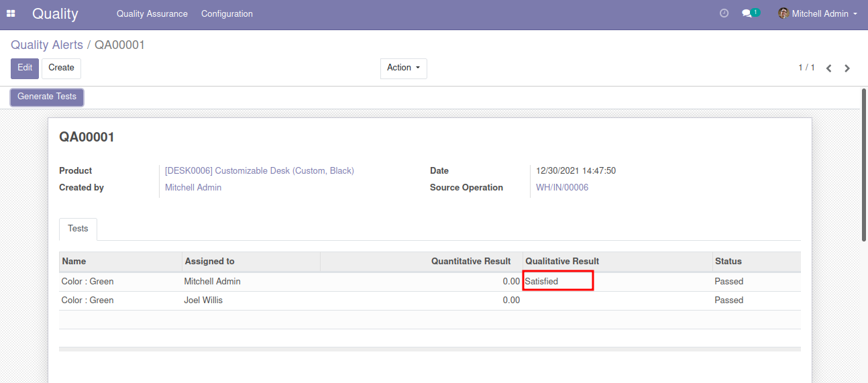Open the conversations chat icon
This screenshot has width=868, height=383.
point(747,13)
